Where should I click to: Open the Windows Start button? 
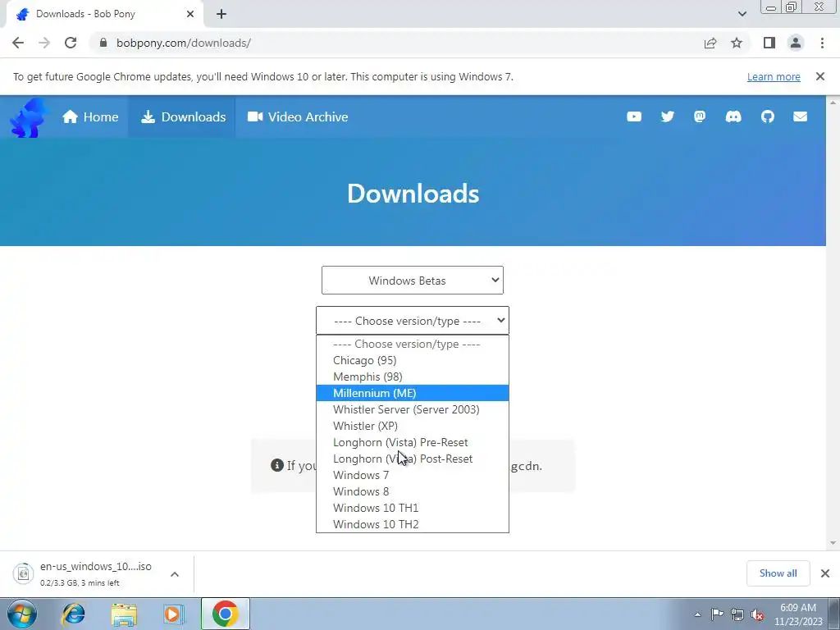[21, 614]
